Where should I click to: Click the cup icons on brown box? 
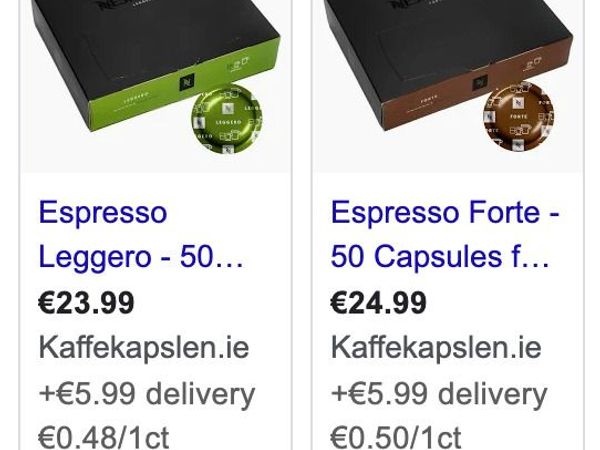point(532,64)
